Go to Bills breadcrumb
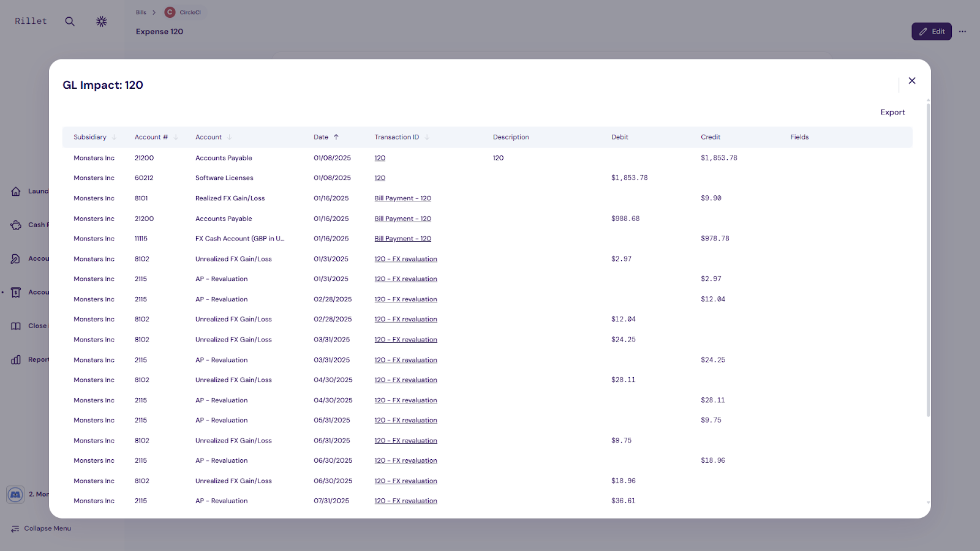 [x=141, y=12]
